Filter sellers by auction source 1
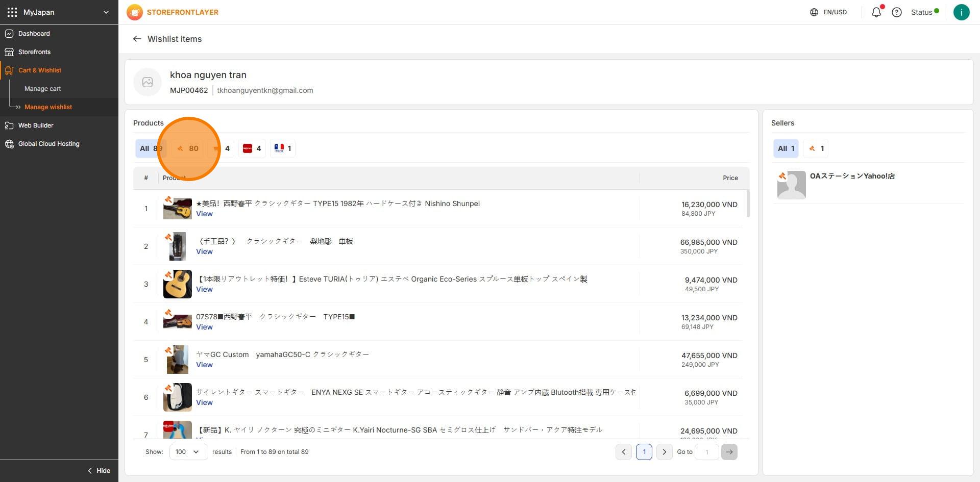Screen dimensions: 980x482 coord(816,148)
